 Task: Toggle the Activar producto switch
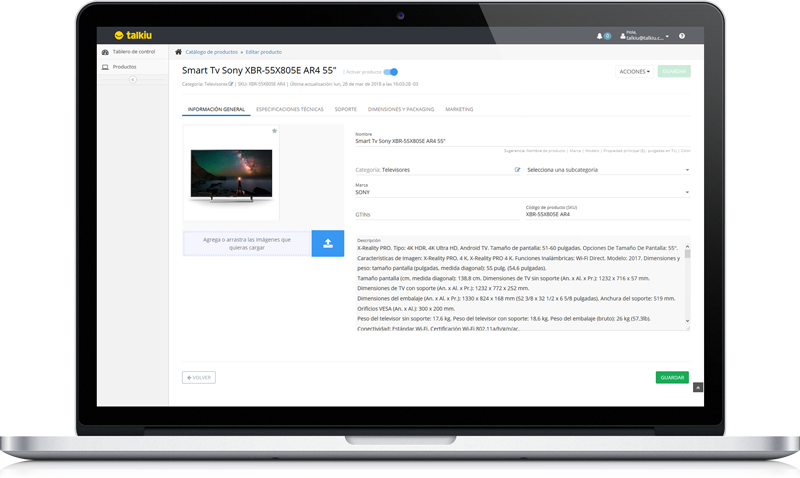[x=391, y=72]
